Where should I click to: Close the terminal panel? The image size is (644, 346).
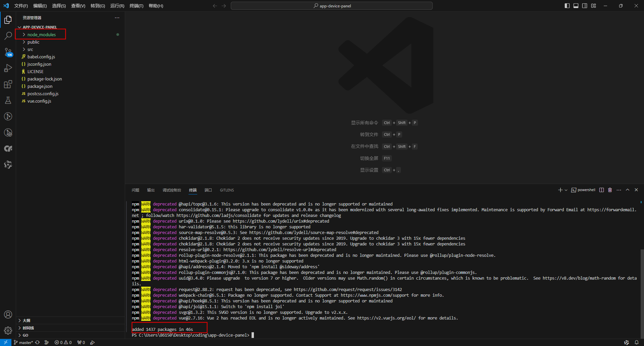coord(636,190)
